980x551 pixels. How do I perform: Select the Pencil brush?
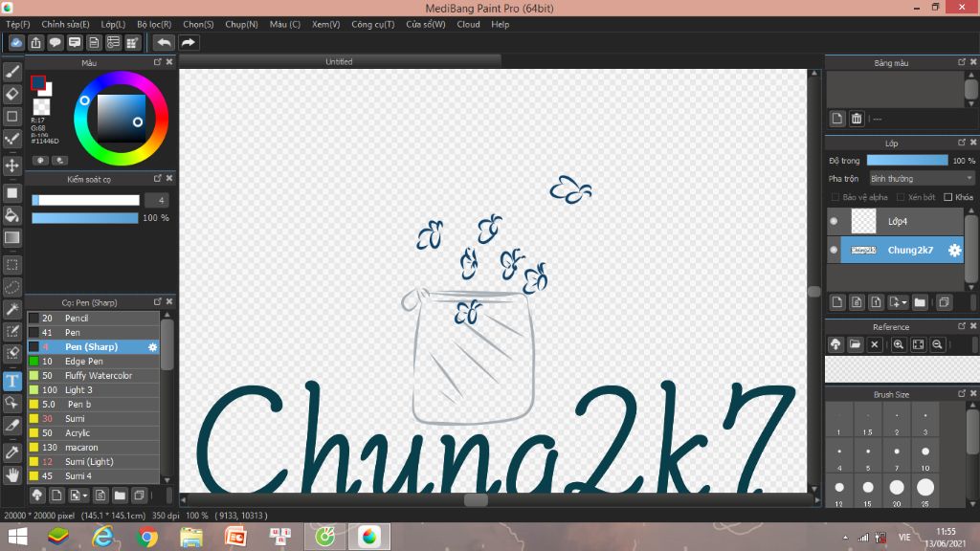point(94,318)
